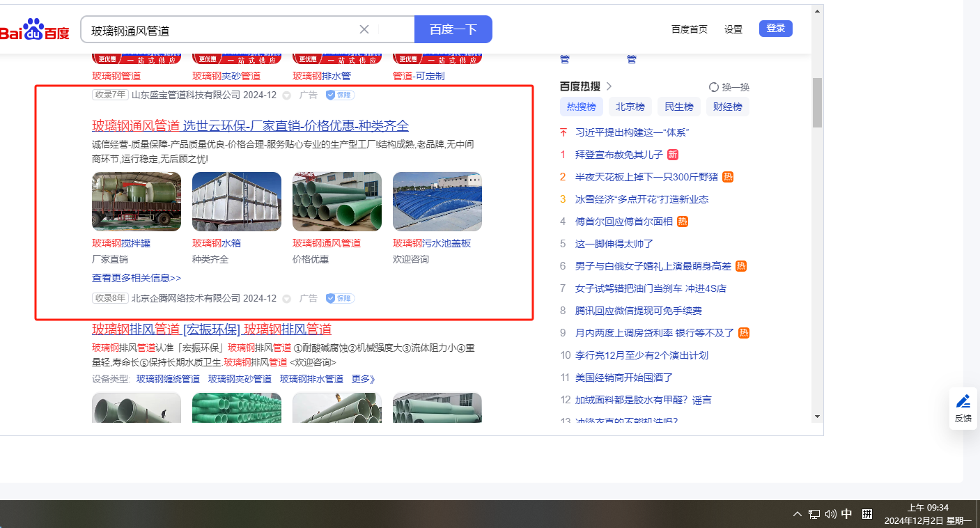This screenshot has height=528, width=980.
Task: Show hidden icons in the system tray
Action: coord(798,514)
